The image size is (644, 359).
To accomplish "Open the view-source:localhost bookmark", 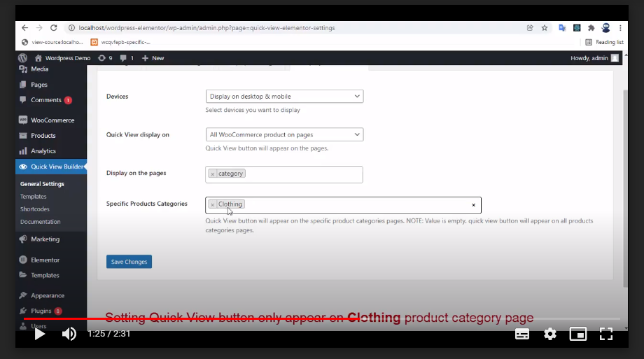I will [52, 42].
